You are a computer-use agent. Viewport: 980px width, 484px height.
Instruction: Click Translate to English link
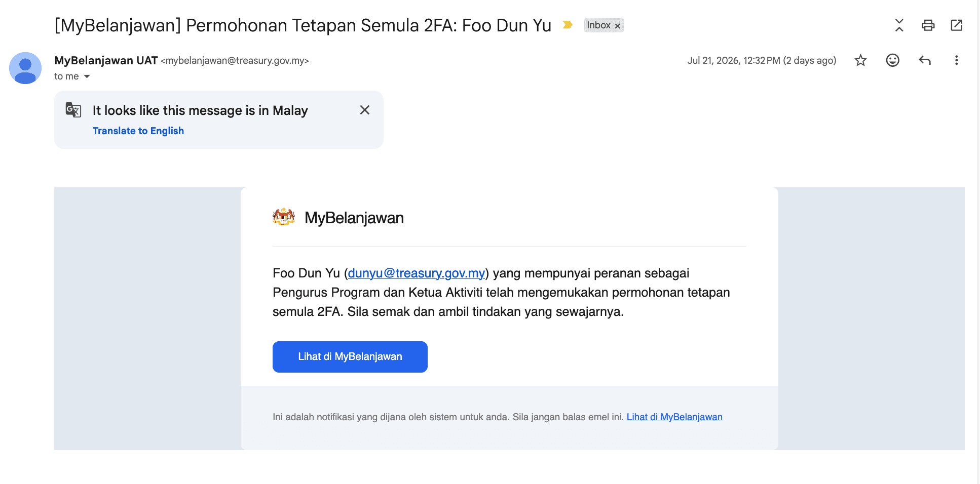(138, 131)
